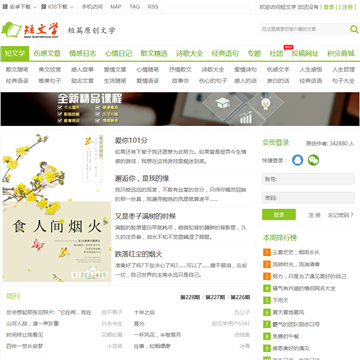This screenshot has width=360, height=360.
Task: Open the 抒情散文 sub-category link
Action: pyautogui.click(x=180, y=70)
